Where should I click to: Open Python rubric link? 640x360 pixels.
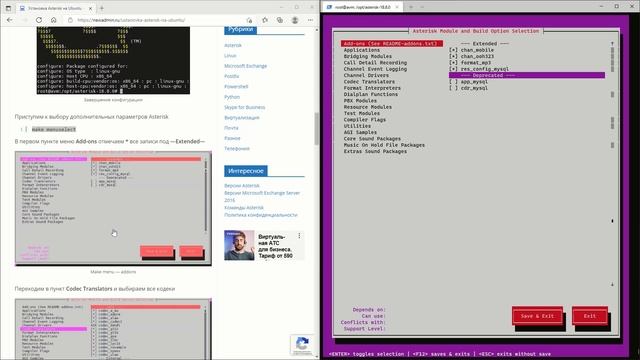click(x=232, y=97)
